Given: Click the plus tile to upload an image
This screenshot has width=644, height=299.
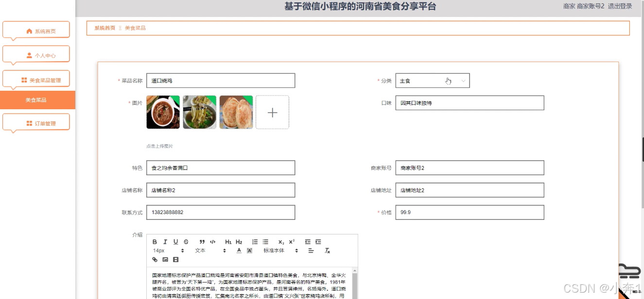Looking at the screenshot, I should 272,112.
